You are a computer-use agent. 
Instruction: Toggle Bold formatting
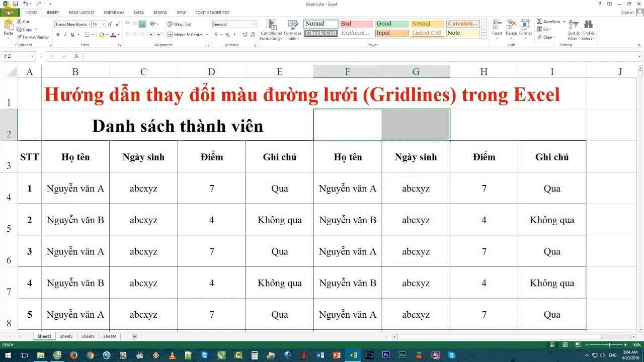click(58, 35)
